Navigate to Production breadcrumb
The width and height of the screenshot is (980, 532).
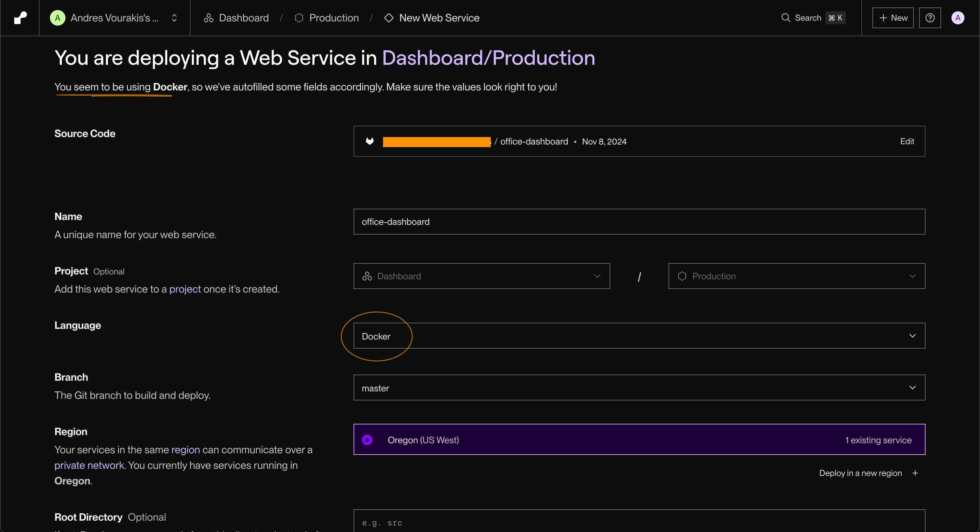click(x=334, y=18)
